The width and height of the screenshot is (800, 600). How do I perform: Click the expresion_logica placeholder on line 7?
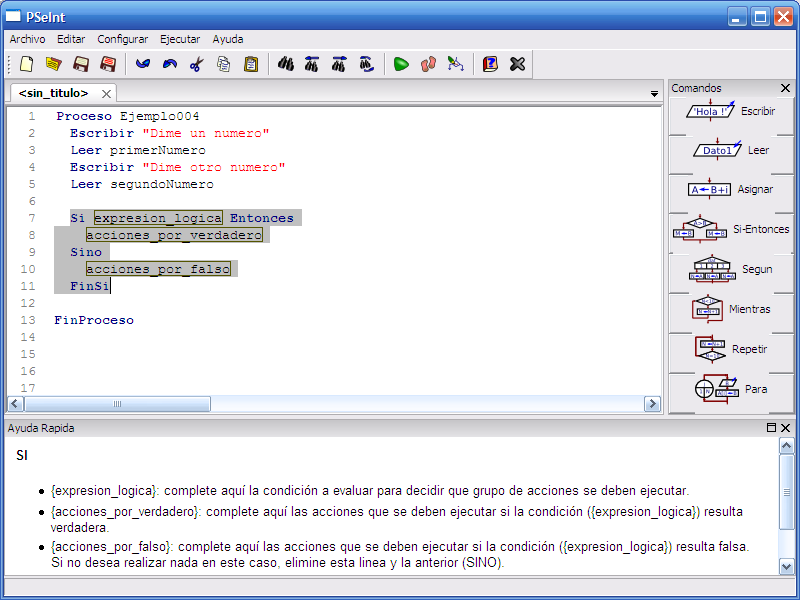pyautogui.click(x=157, y=217)
